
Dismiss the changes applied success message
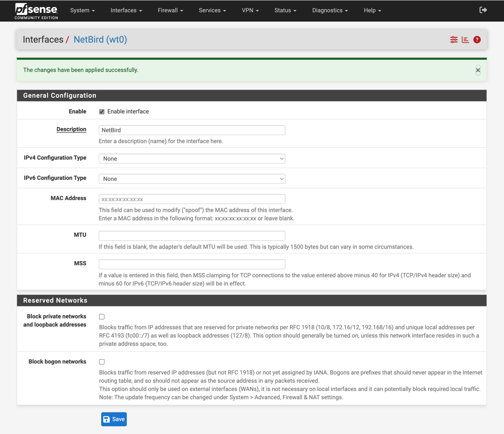coord(478,70)
